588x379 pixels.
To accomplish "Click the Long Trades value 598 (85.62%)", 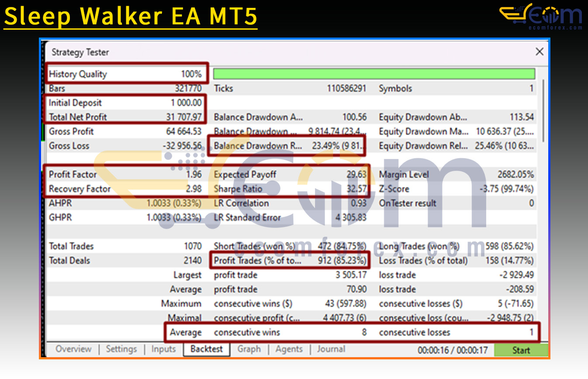I will click(509, 246).
